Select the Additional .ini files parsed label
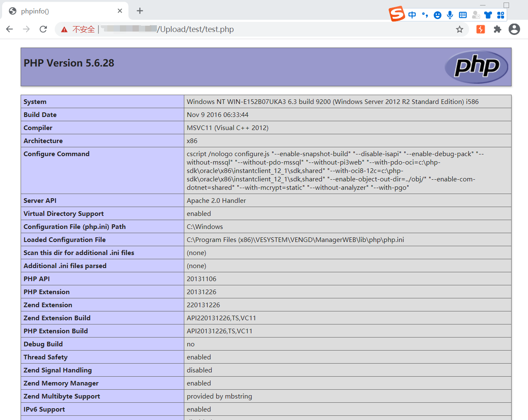Viewport: 528px width, 420px height. pos(65,266)
